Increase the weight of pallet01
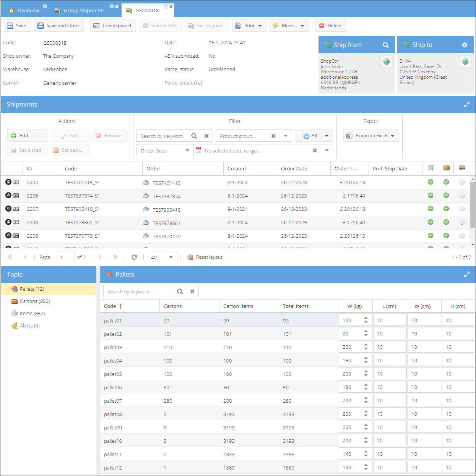Viewport: 476px width, 476px height. click(x=366, y=318)
